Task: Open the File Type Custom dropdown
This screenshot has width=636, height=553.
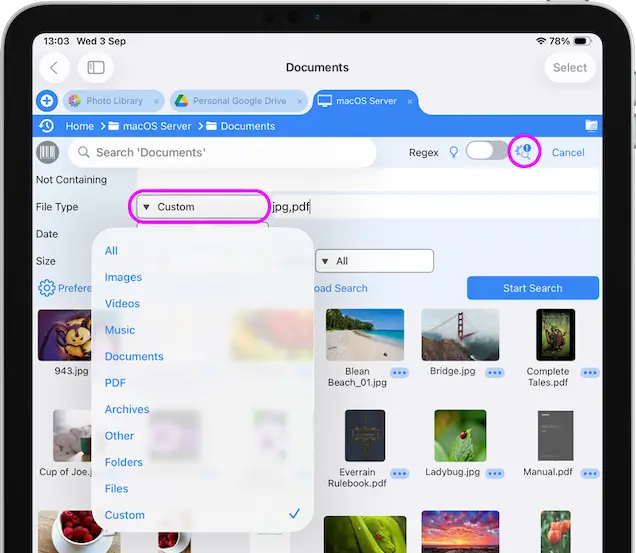Action: point(201,207)
